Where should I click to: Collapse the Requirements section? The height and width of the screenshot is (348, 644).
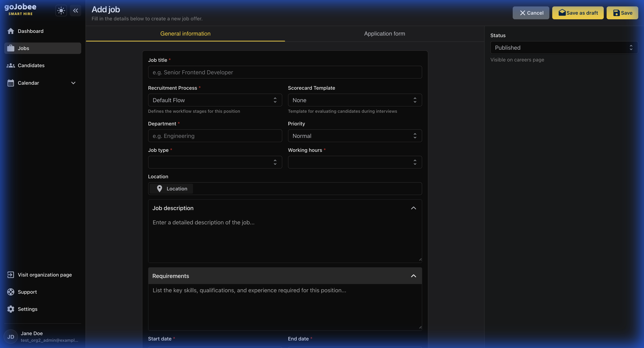413,276
